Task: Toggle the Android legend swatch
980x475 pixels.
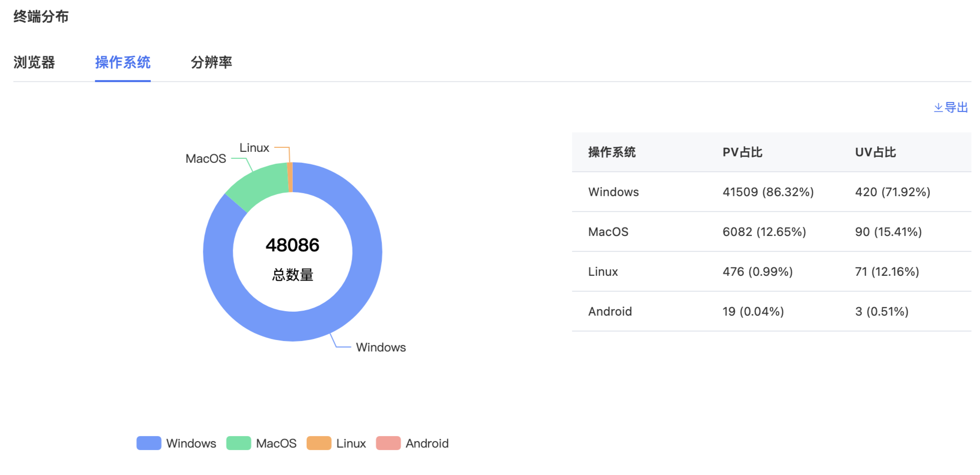Action: (x=388, y=443)
